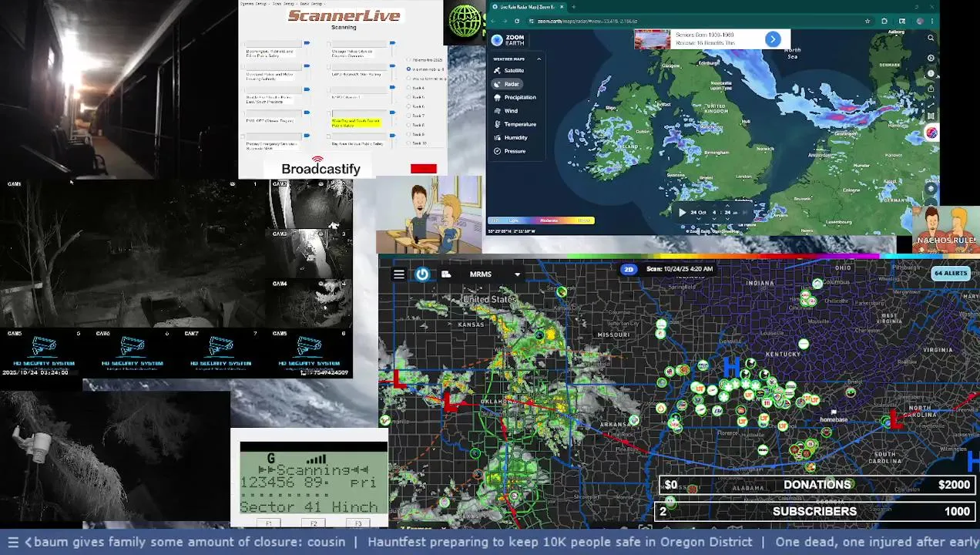Click Zoom Earth radar intensity color legend

pyautogui.click(x=541, y=220)
